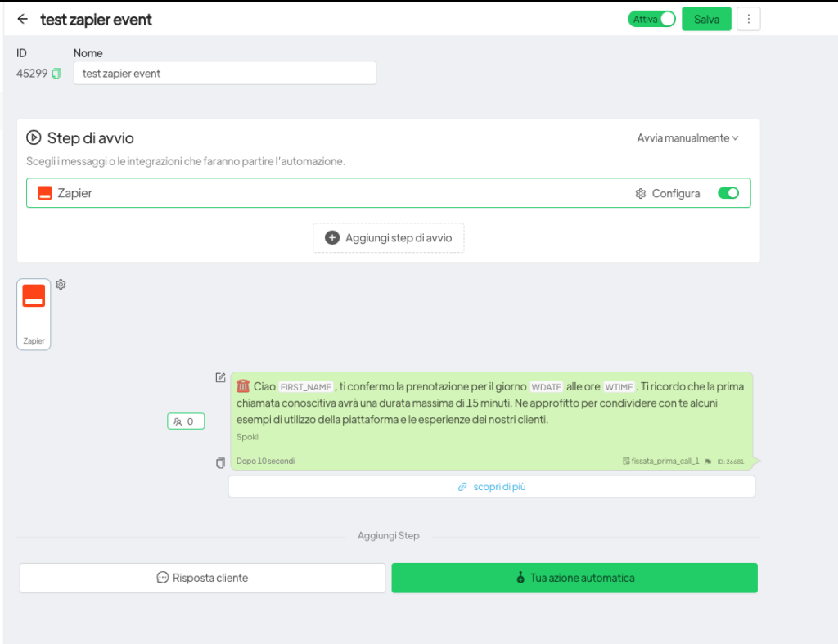Select the Zapier trigger node card
838x644 pixels.
click(x=34, y=314)
